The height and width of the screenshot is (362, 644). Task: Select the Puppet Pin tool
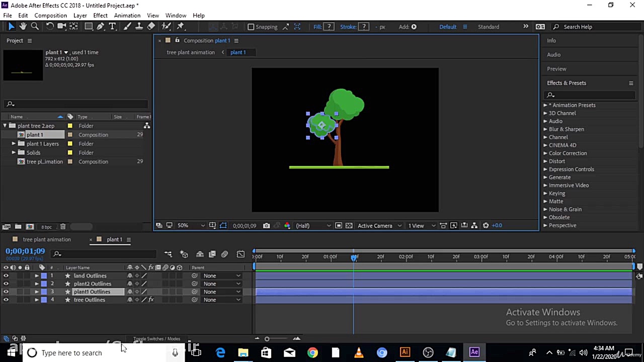(181, 27)
